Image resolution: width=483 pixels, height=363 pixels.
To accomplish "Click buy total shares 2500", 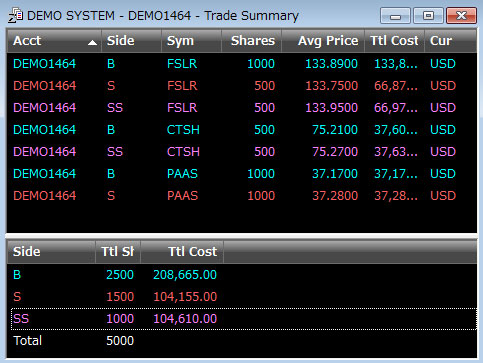I will pos(120,275).
